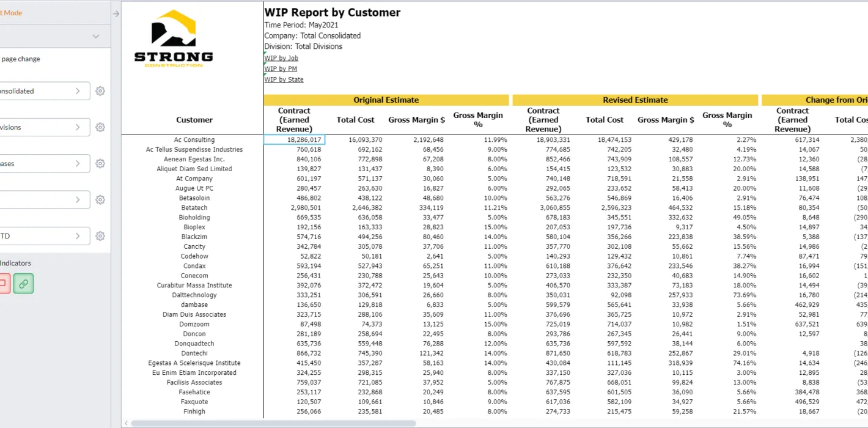Select the Ac Consulting customer row
The width and height of the screenshot is (868, 428).
[x=194, y=140]
